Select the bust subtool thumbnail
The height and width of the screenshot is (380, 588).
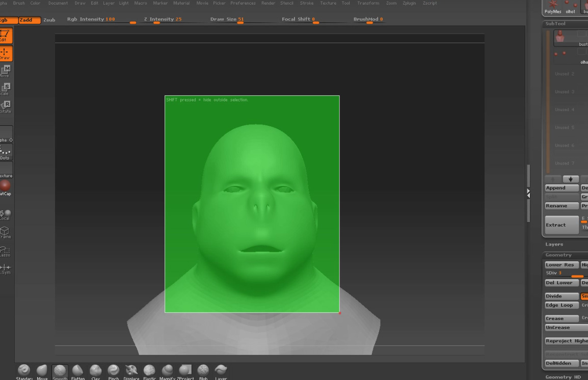click(560, 37)
